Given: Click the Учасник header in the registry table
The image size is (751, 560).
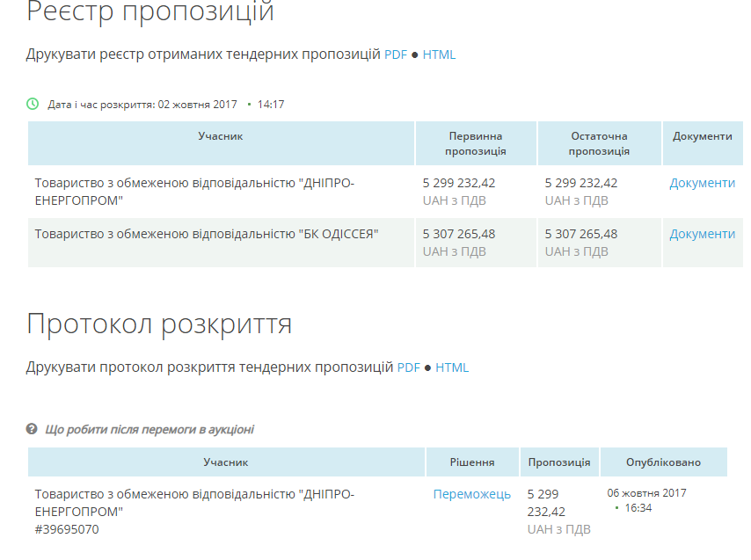Looking at the screenshot, I should click(x=220, y=136).
